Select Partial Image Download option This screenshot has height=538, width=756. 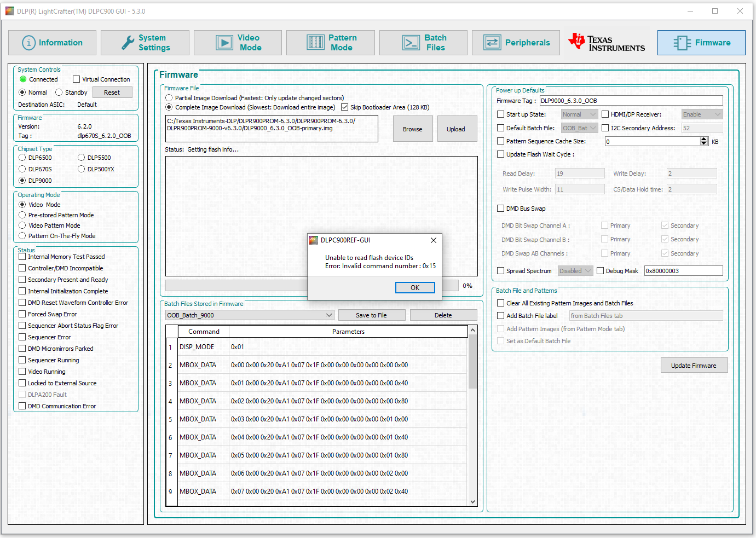point(169,98)
